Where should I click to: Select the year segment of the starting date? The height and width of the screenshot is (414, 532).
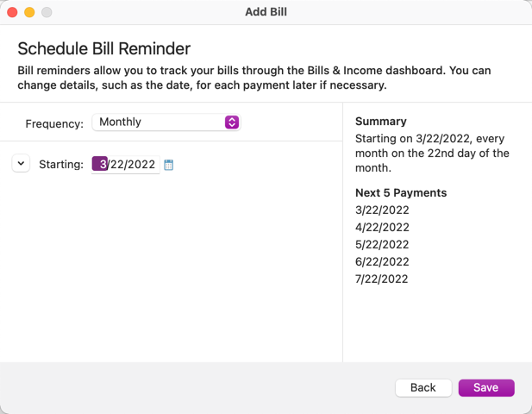(x=141, y=165)
